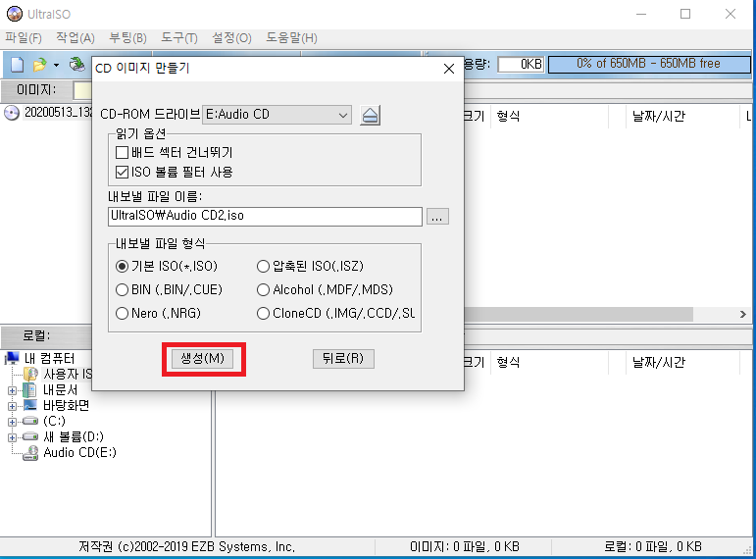This screenshot has height=559, width=756.
Task: Select the user ISO folder icon
Action: [x=30, y=374]
